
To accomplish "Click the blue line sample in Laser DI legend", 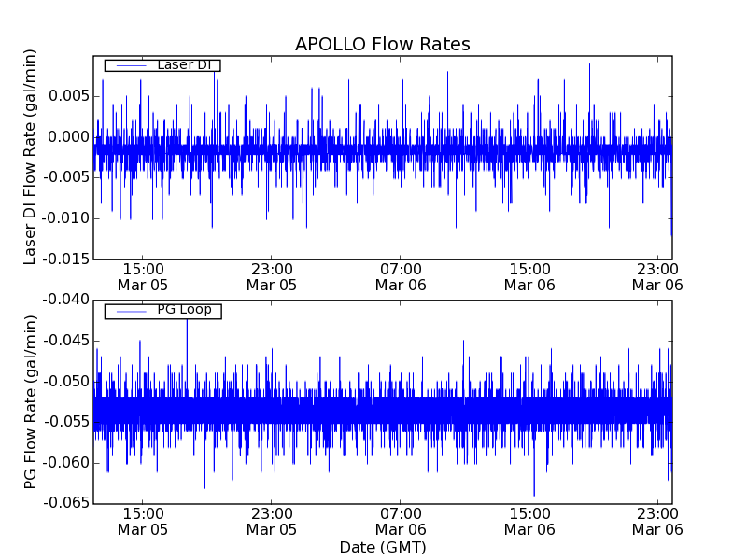I will click(130, 65).
